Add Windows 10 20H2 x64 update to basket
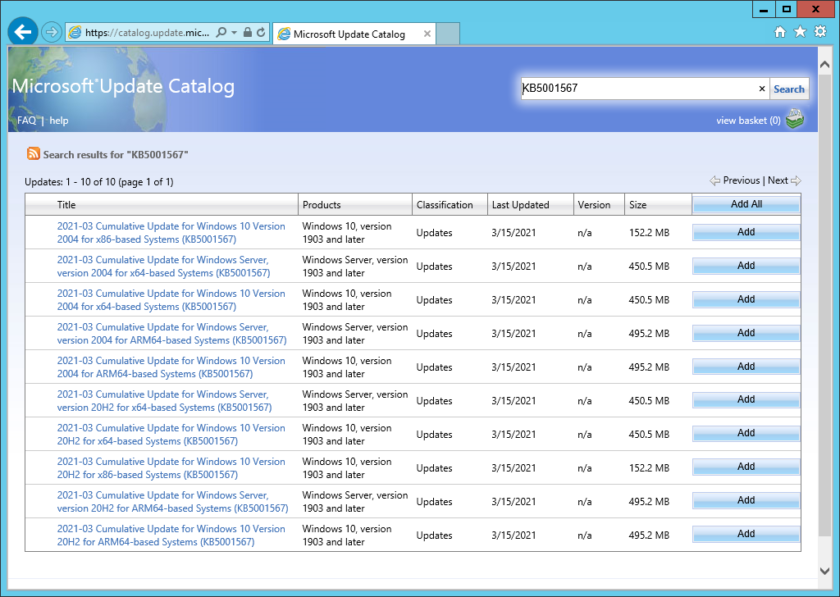The image size is (840, 597). tap(746, 433)
